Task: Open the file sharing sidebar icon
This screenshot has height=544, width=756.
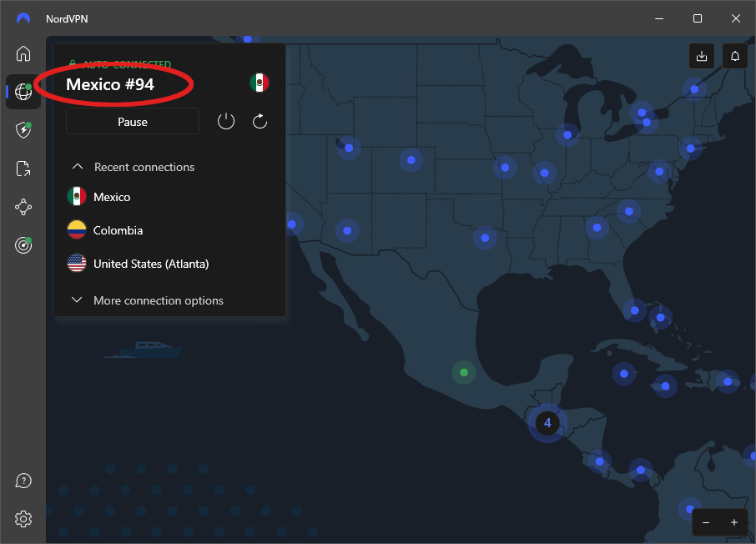Action: (x=23, y=169)
